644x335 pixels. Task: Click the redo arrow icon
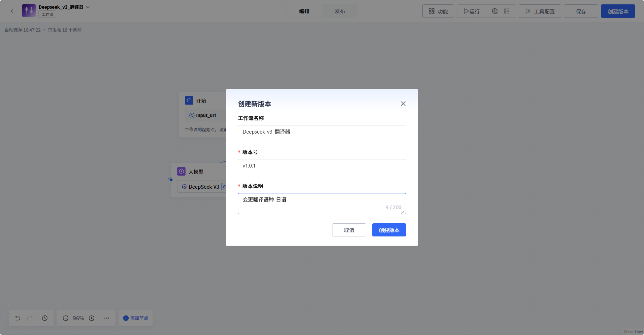pyautogui.click(x=30, y=318)
